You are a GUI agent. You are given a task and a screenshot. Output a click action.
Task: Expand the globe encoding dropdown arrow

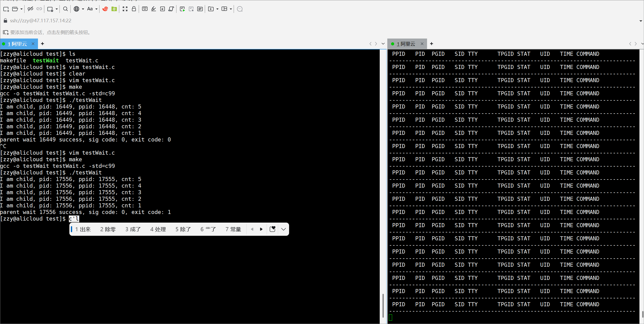83,9
